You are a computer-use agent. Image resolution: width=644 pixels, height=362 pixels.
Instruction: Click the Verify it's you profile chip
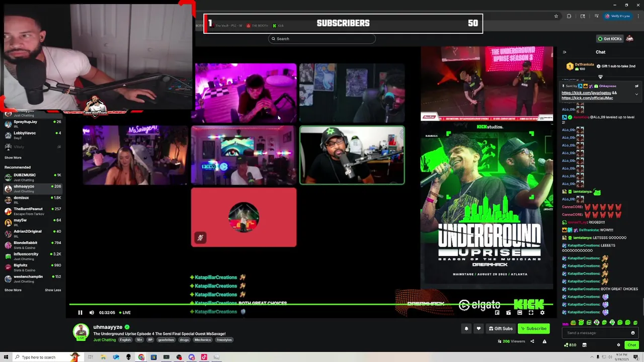coord(617,16)
